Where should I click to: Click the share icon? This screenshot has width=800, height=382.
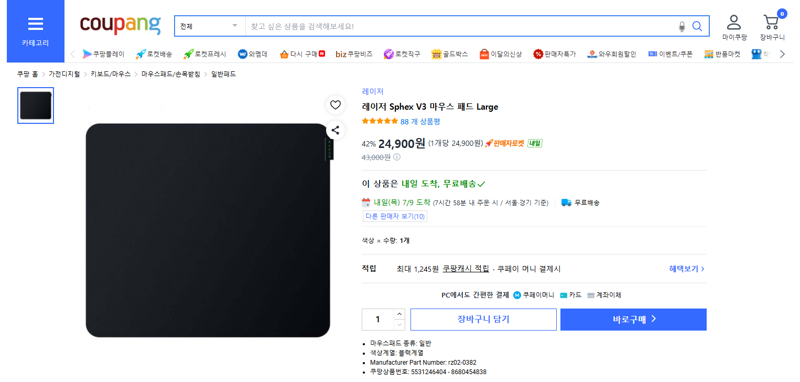coord(335,130)
